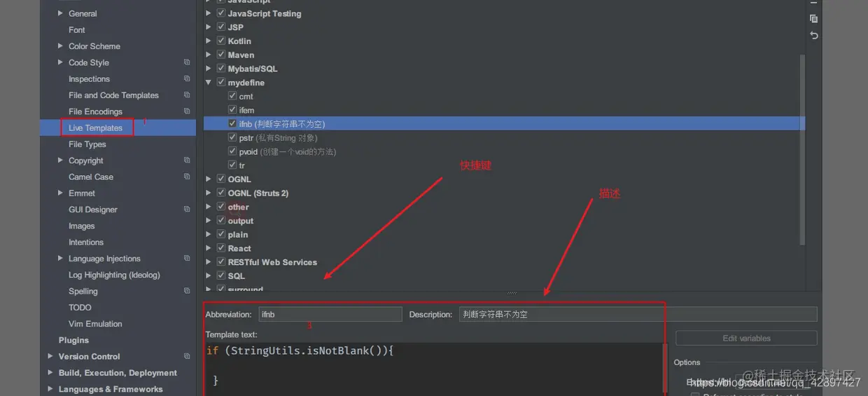Expand Build, Execution, Deployment section arrow
Image resolution: width=868 pixels, height=396 pixels.
coord(50,373)
